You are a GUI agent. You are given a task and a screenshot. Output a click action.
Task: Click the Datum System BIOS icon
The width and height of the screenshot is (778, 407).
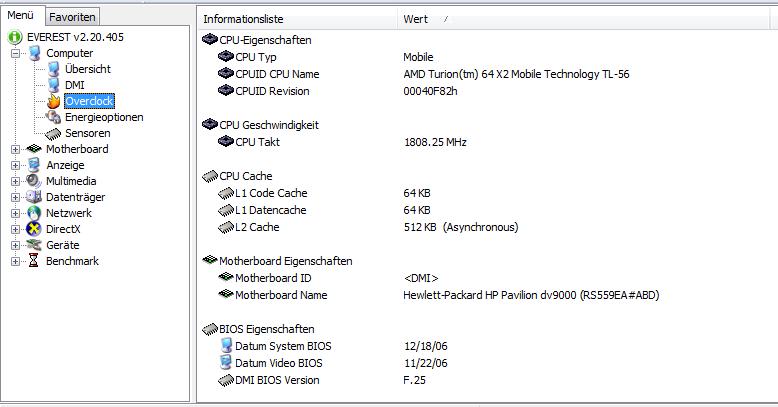[226, 345]
